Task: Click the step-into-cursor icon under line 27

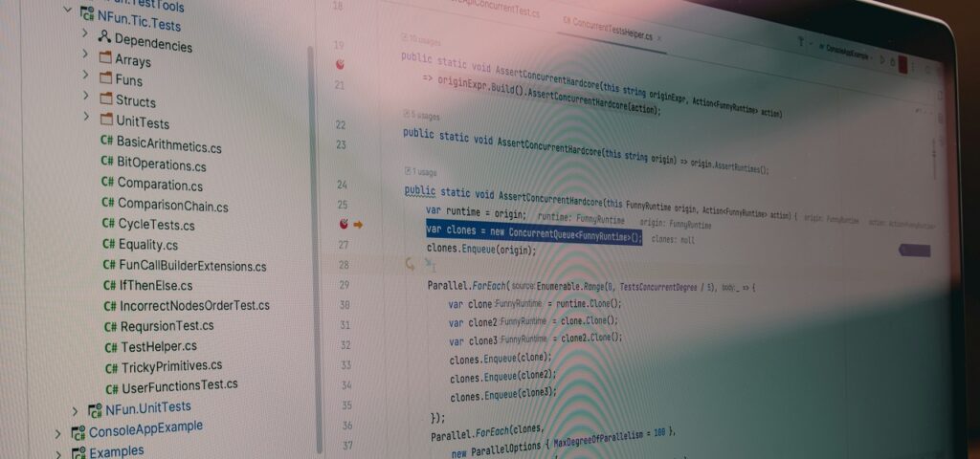Action: coord(410,264)
